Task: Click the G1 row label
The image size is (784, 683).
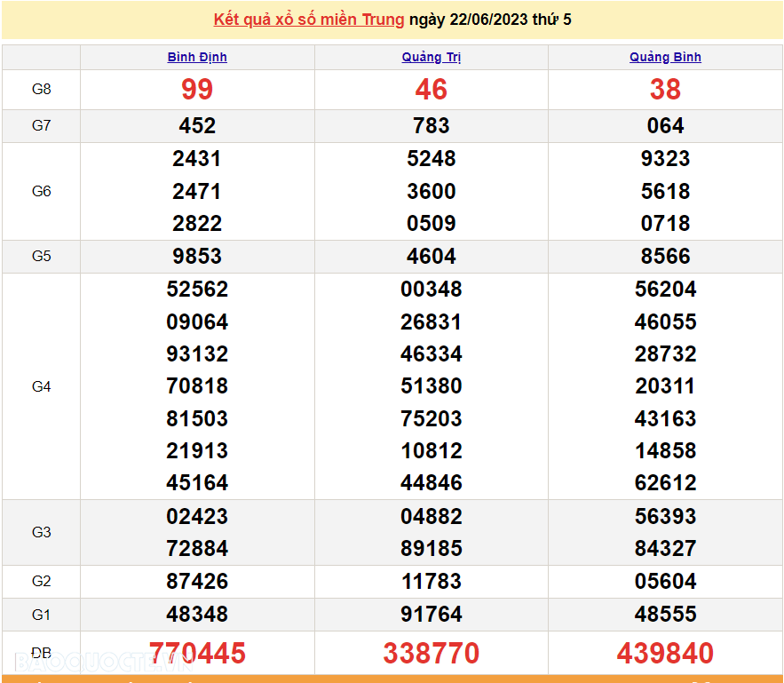Action: (42, 614)
